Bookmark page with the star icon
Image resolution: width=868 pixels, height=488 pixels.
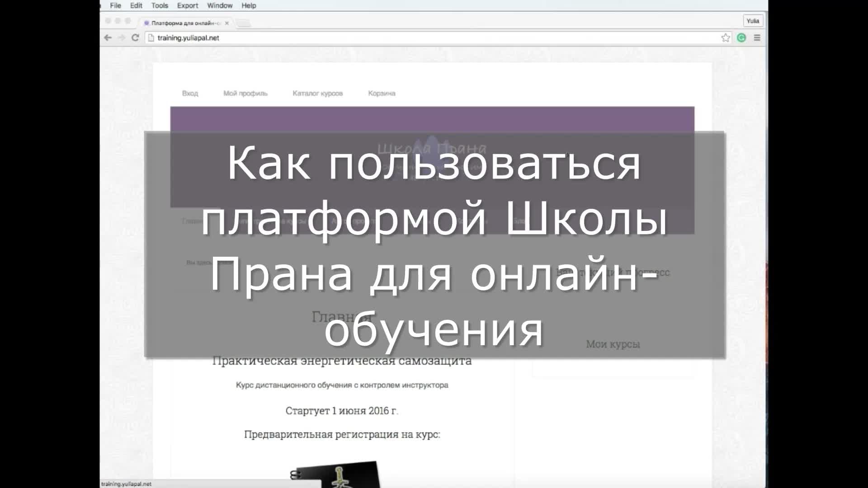[x=726, y=38]
